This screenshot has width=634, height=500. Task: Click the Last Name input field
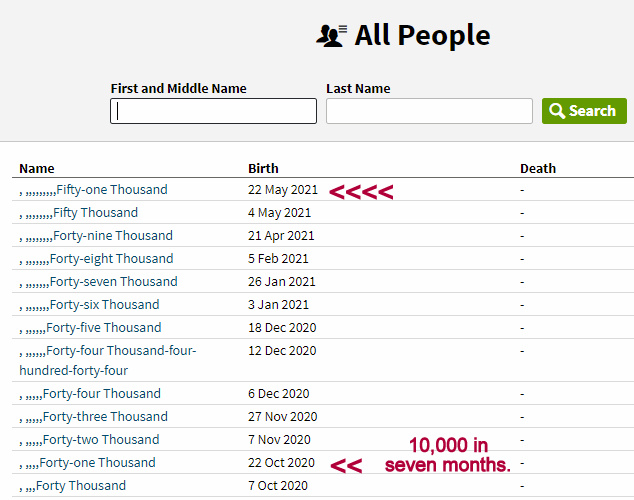[x=429, y=111]
